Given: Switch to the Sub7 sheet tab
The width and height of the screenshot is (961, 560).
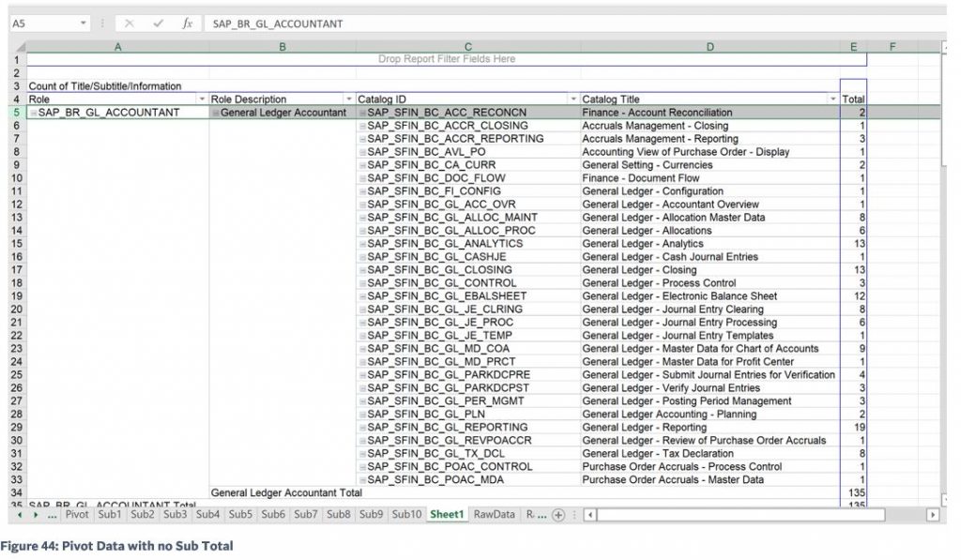Looking at the screenshot, I should point(305,515).
